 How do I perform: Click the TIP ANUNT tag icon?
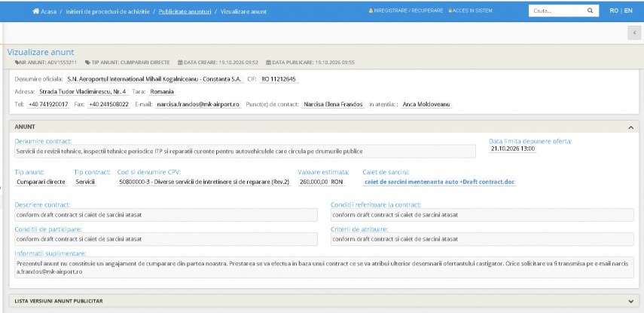[87, 63]
